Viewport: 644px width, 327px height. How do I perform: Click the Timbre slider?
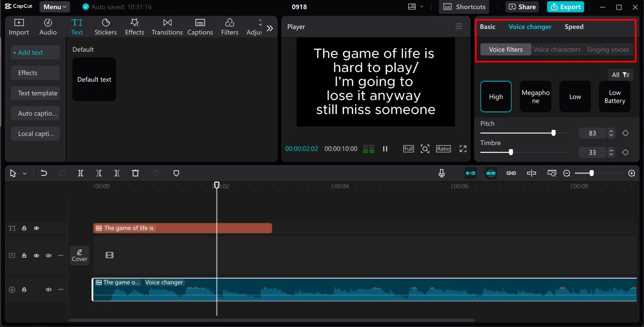pos(525,152)
